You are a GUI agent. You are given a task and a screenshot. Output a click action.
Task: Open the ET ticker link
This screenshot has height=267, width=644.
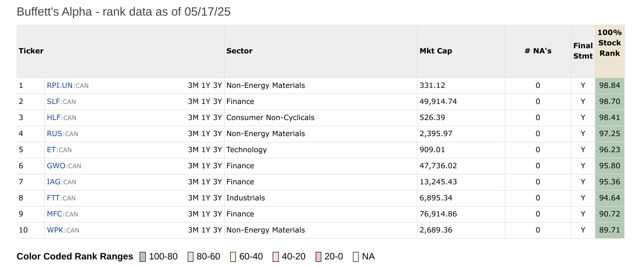pyautogui.click(x=51, y=150)
